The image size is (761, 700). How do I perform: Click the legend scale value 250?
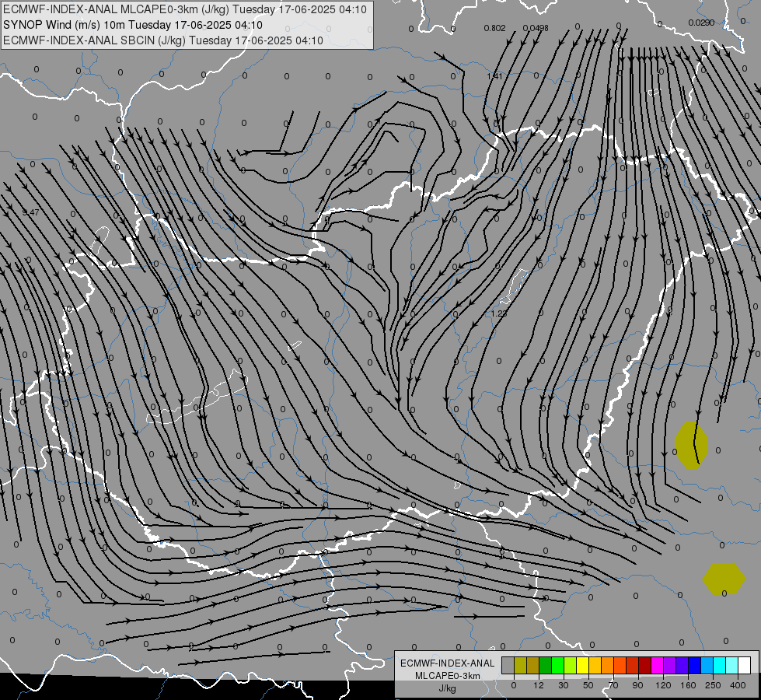(713, 685)
